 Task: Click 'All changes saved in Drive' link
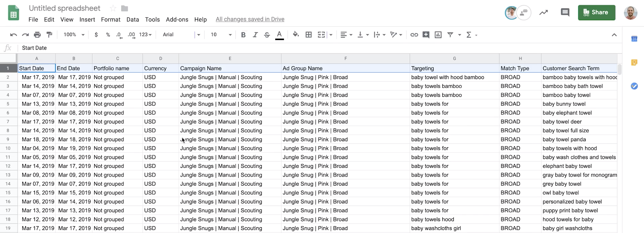pos(250,19)
